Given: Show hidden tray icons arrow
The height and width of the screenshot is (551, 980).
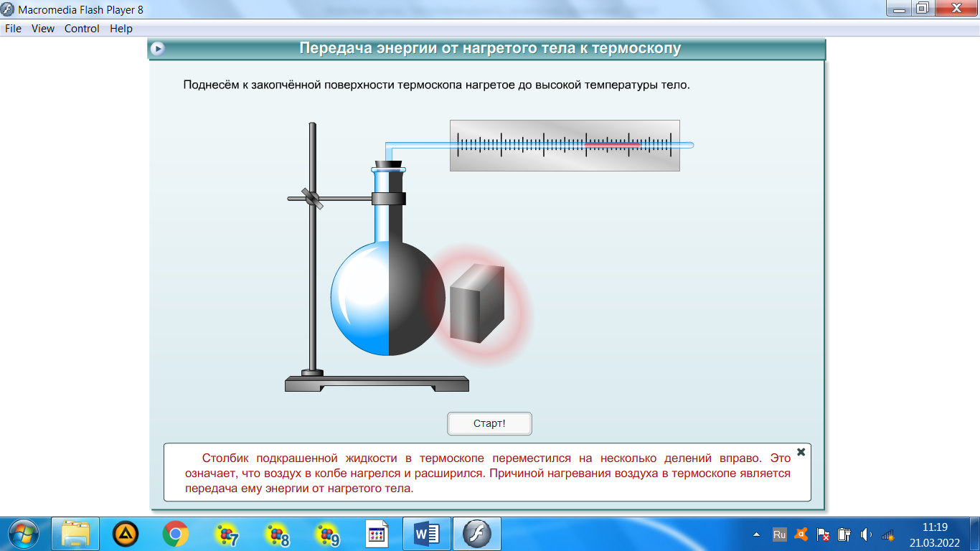Looking at the screenshot, I should pos(757,535).
